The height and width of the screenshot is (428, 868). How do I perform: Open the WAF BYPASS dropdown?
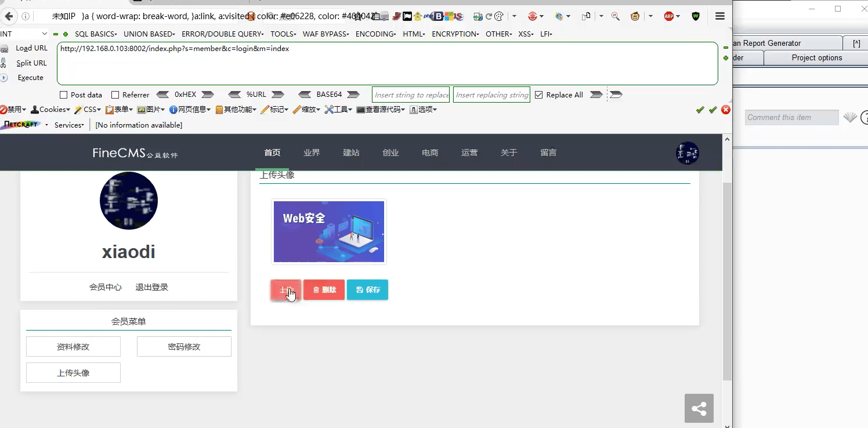(x=325, y=34)
